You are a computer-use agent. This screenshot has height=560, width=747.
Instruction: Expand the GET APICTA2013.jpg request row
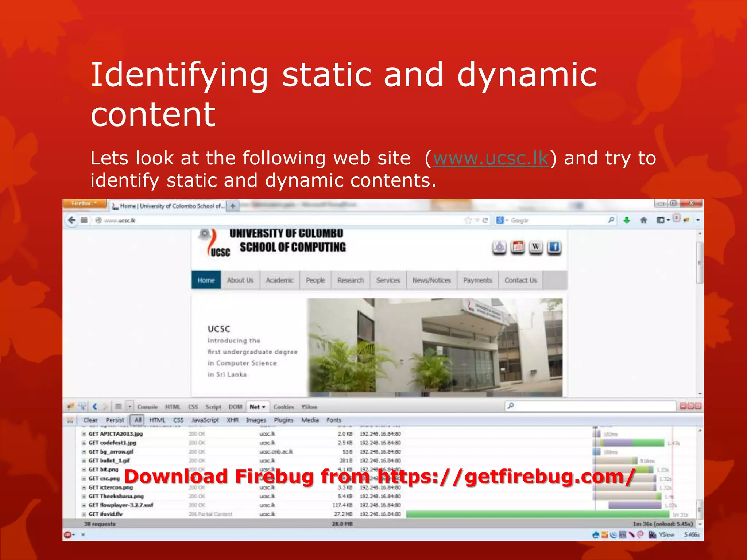(84, 434)
